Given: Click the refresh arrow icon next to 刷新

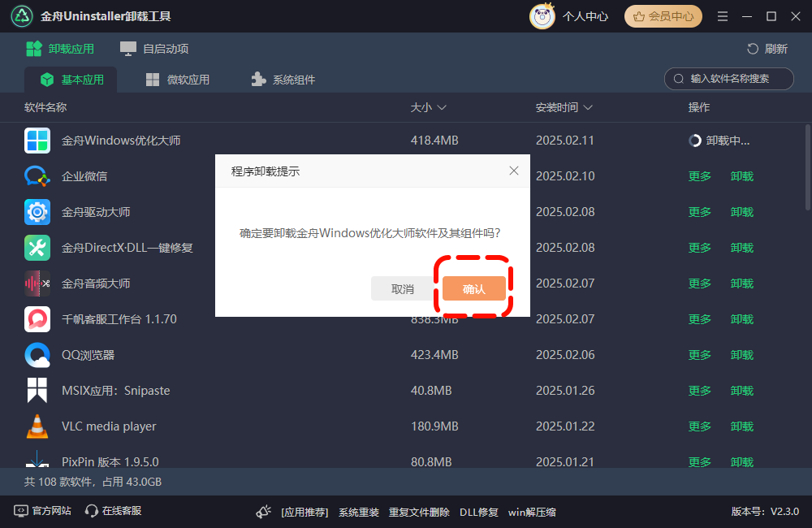Looking at the screenshot, I should (x=753, y=49).
